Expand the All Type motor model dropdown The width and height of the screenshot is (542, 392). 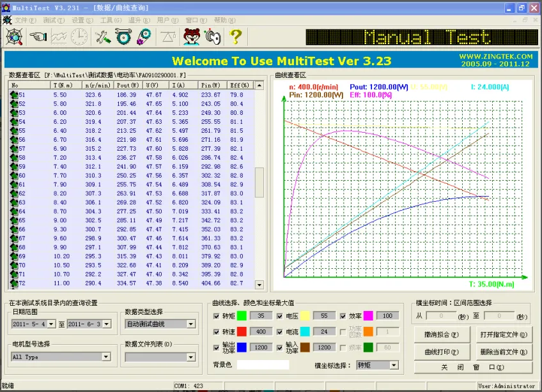coord(106,357)
